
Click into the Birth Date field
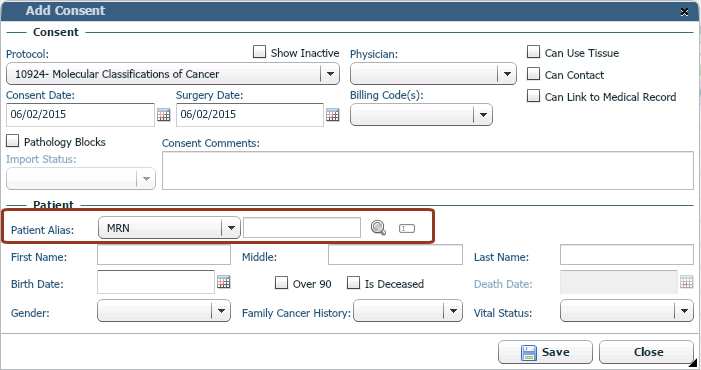click(x=156, y=282)
